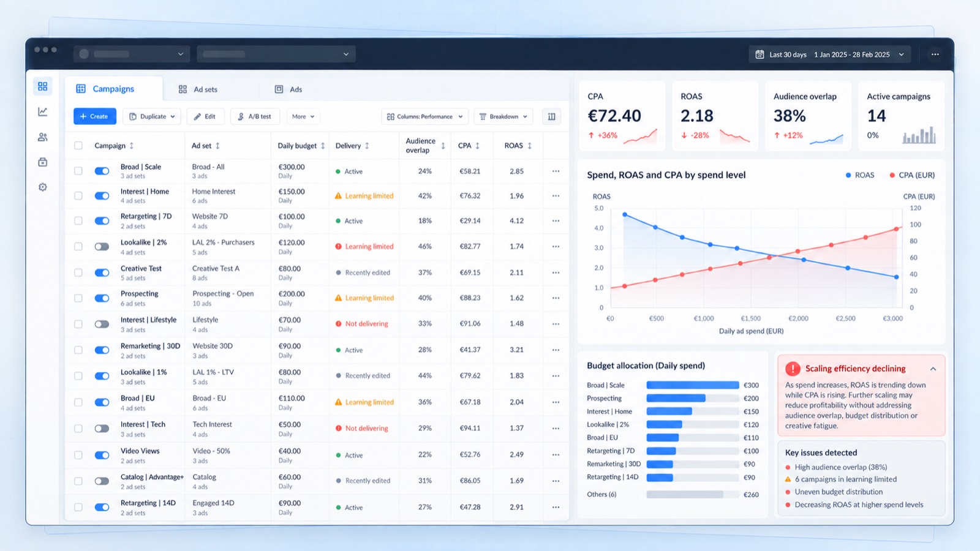
Task: Switch to the Ad sets tab
Action: click(198, 89)
